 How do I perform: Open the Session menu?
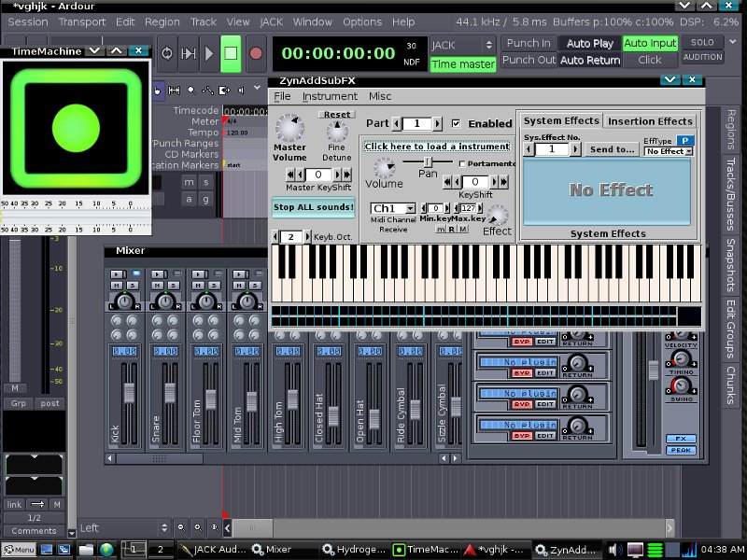click(x=28, y=21)
